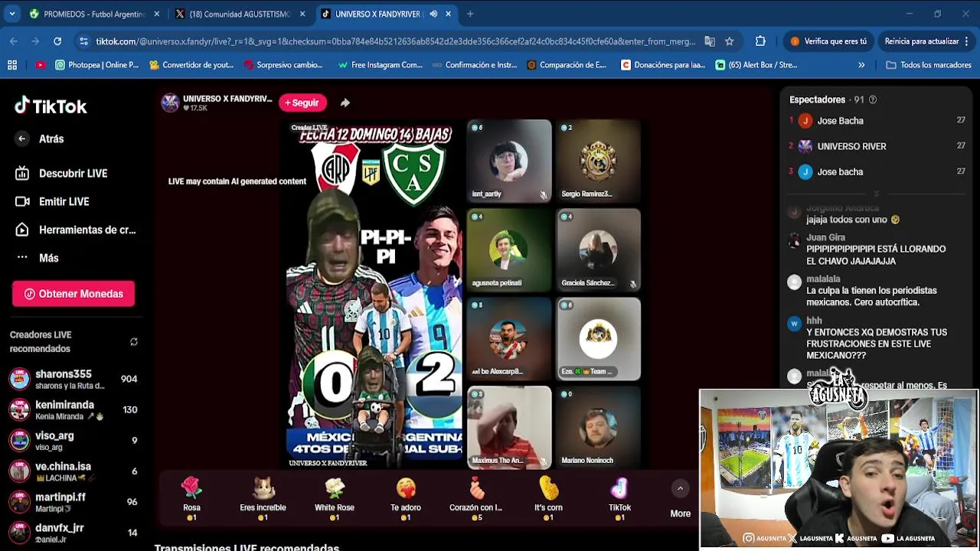Switch to PROMIEDOS browser tab
Viewport: 980px width, 551px height.
(x=93, y=14)
